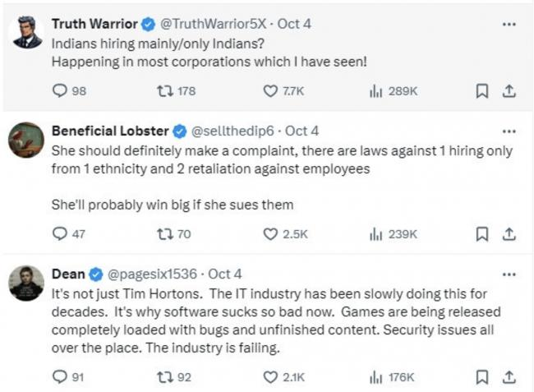The width and height of the screenshot is (534, 392).
Task: Open more options on Beneficial Lobster tweet
Action: click(x=509, y=131)
